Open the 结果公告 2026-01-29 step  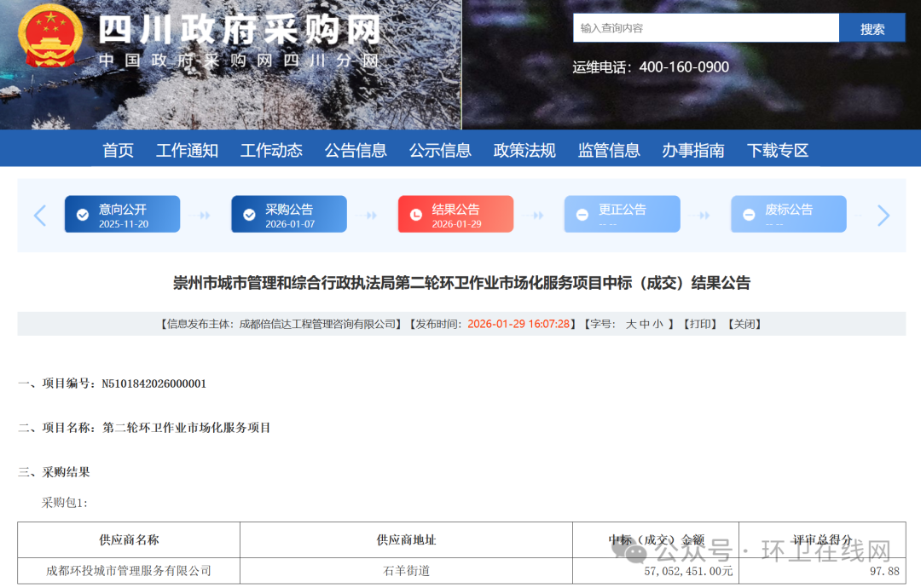click(x=455, y=214)
